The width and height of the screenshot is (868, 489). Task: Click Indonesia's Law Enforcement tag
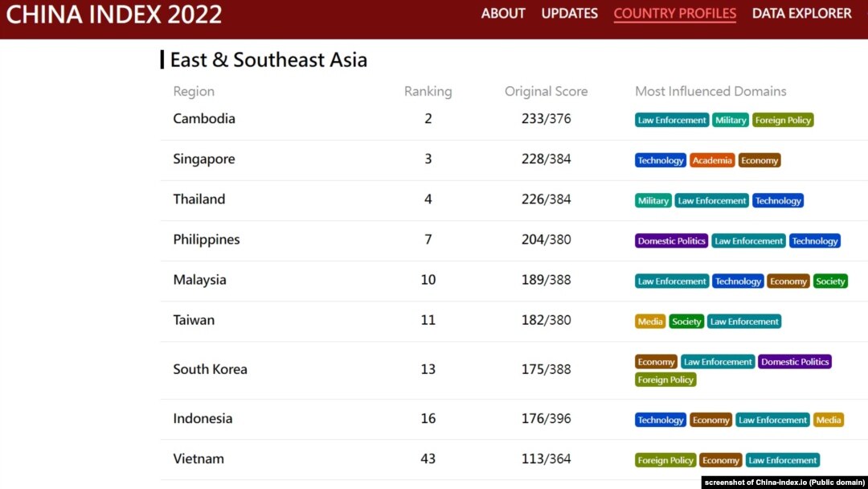(773, 421)
